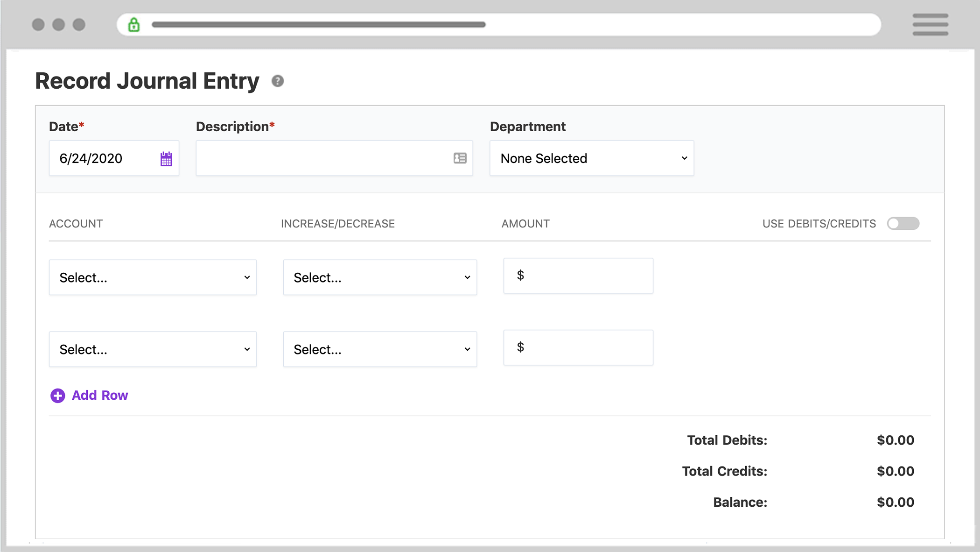Viewport: 980px width, 552px height.
Task: Expand the second Account select dropdown
Action: 152,349
